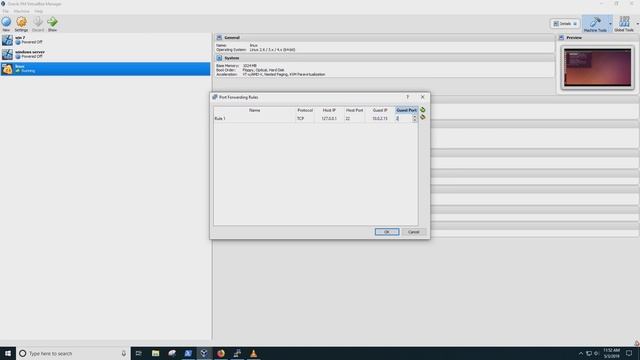Click the Machine Tools hammer icon
This screenshot has height=360, width=640.
[595, 24]
